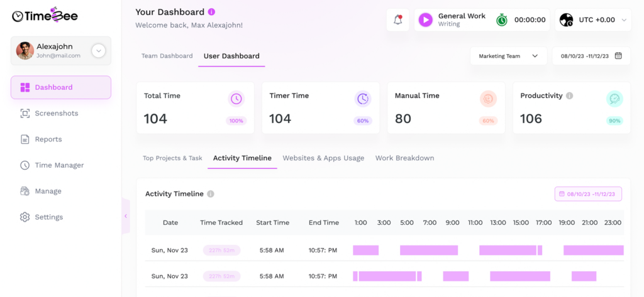Viewport: 644px width, 297px height.
Task: Open the Work Breakdown tab
Action: tap(404, 158)
